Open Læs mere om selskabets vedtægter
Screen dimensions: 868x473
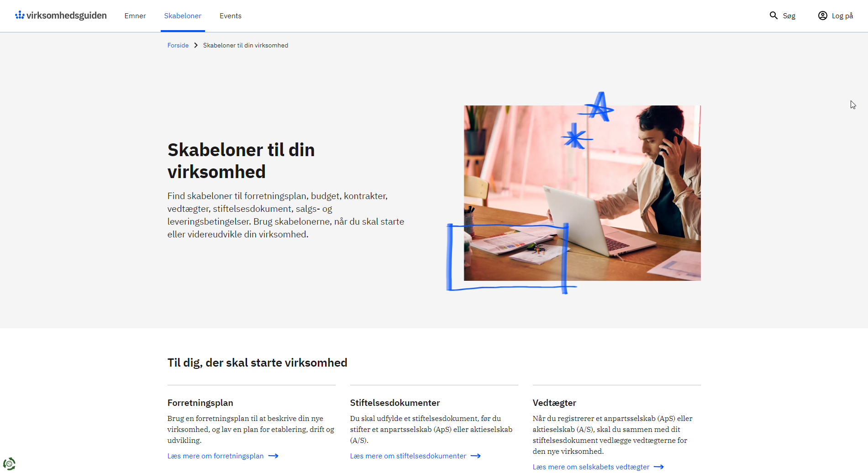pyautogui.click(x=591, y=467)
